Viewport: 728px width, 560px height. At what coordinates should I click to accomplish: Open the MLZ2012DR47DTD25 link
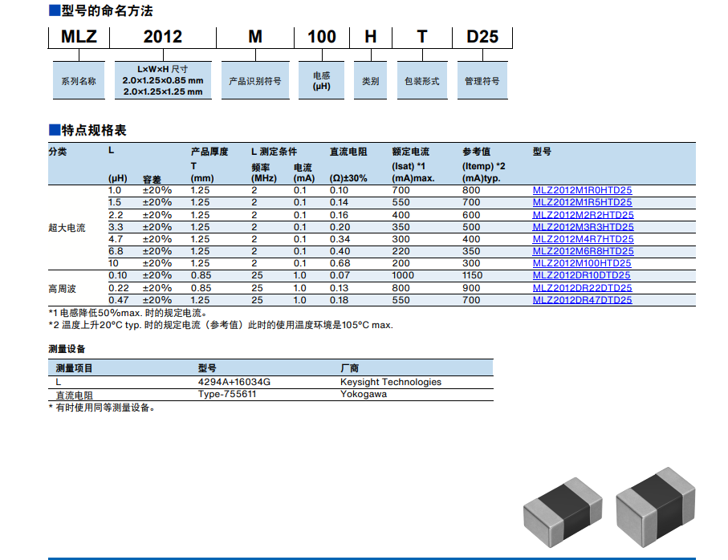582,300
